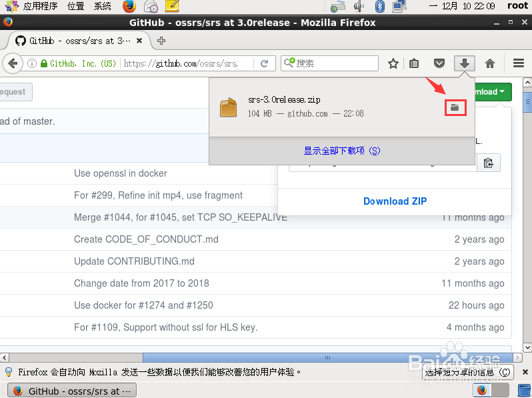
Task: Click the GNOME foot logo icon
Action: click(11, 6)
